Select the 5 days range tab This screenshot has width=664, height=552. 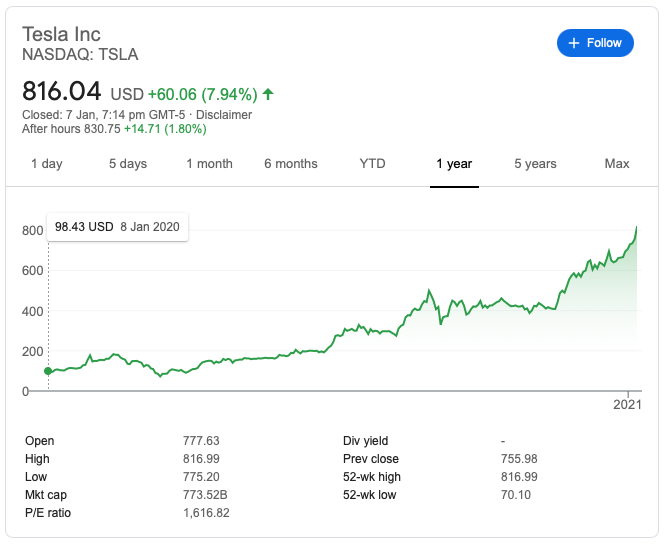[x=128, y=164]
